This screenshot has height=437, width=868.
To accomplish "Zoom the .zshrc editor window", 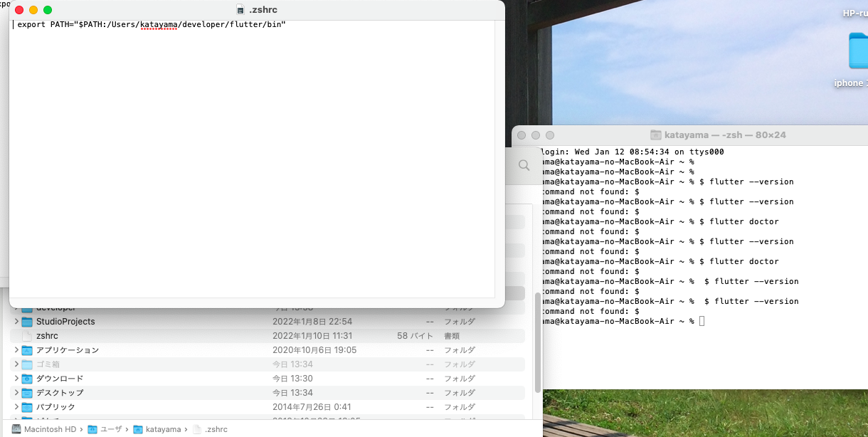I will [48, 10].
